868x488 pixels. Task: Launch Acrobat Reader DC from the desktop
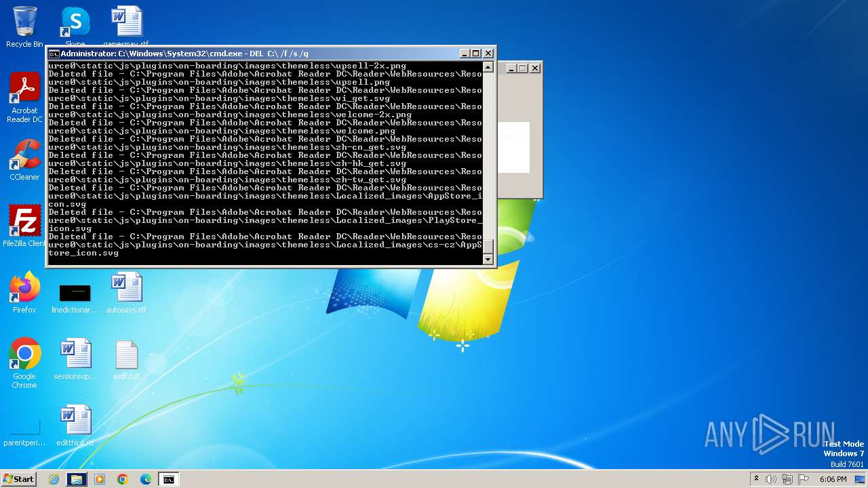pyautogui.click(x=24, y=97)
